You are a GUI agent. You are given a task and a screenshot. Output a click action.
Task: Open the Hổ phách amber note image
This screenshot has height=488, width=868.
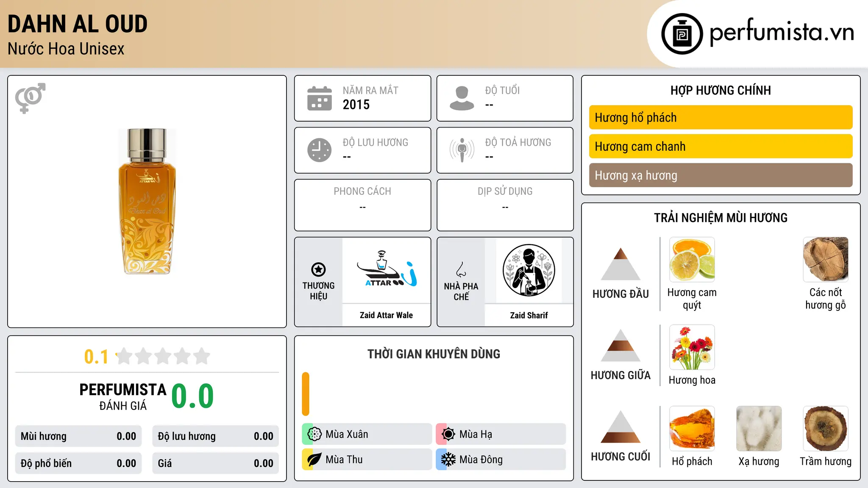(692, 429)
